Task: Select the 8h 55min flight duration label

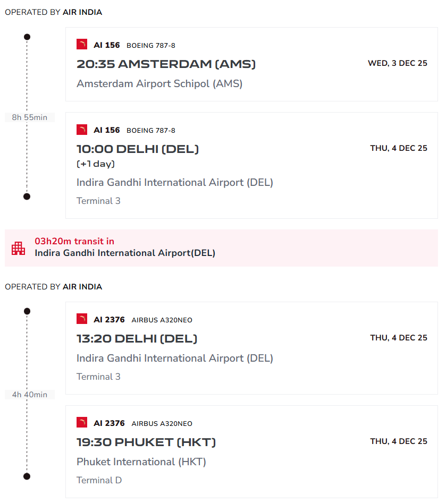Action: click(30, 117)
